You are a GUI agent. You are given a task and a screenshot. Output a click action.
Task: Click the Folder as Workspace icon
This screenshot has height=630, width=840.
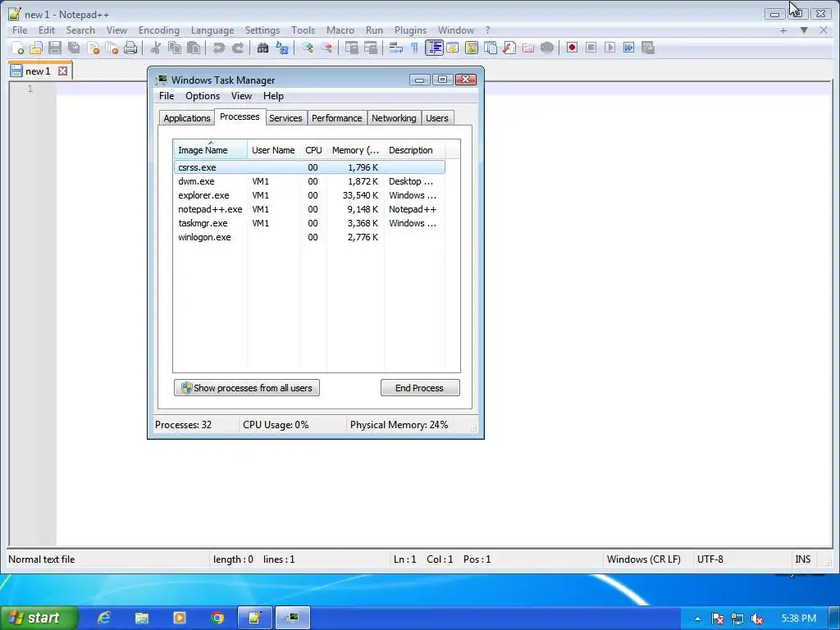click(527, 48)
